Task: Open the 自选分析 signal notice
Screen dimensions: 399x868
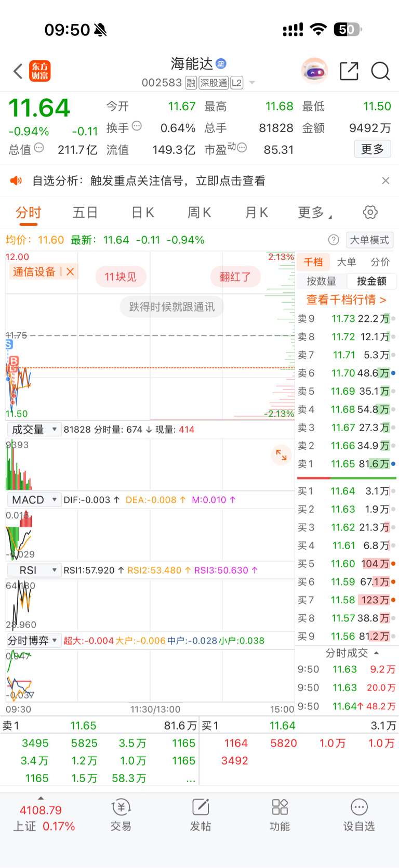Action: [x=149, y=180]
